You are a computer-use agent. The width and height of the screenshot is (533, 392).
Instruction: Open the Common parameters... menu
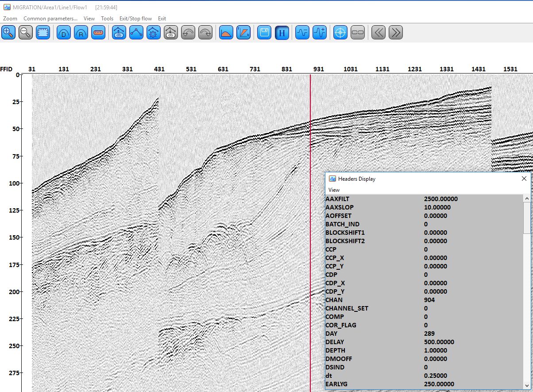click(50, 19)
